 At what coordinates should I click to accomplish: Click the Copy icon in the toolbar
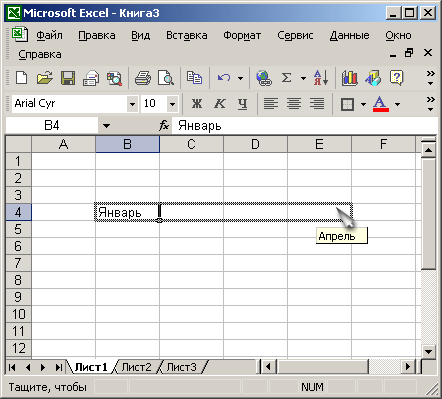click(x=194, y=78)
